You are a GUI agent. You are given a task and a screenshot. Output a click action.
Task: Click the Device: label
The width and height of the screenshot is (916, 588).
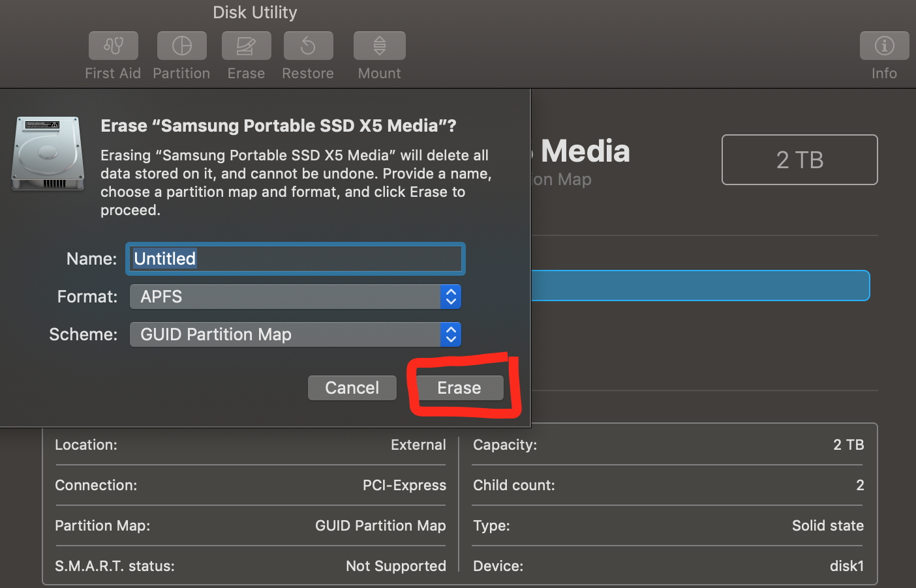[x=498, y=566]
